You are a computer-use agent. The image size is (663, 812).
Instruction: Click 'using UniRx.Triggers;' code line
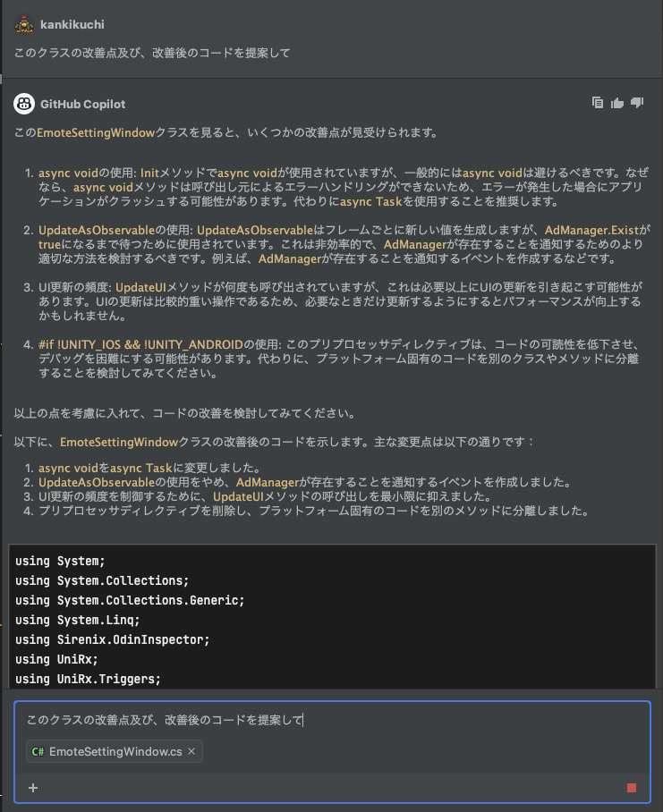pyautogui.click(x=88, y=679)
